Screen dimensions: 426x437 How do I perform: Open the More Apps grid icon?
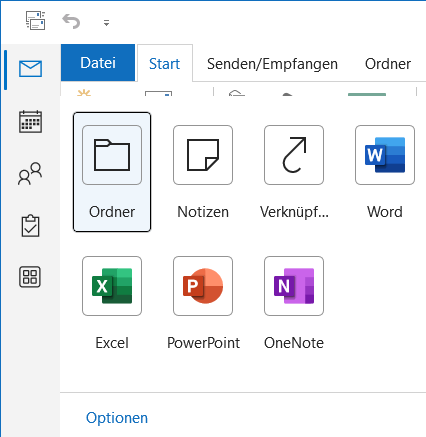coord(30,277)
